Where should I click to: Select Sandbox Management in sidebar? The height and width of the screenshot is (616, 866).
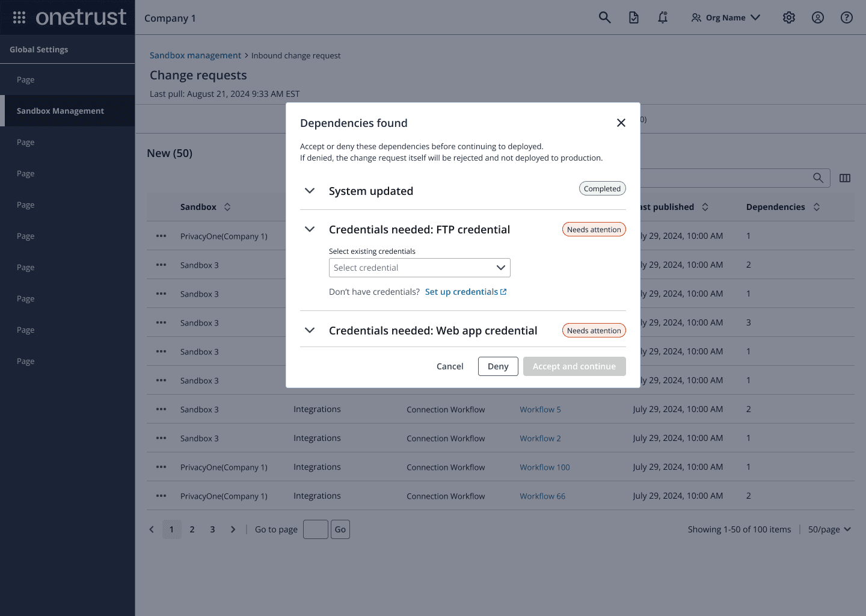click(67, 111)
